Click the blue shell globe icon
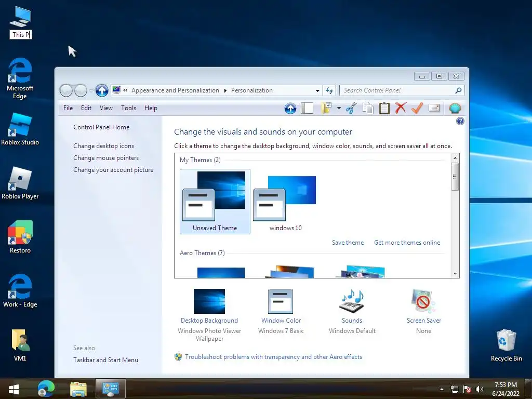 pos(455,108)
